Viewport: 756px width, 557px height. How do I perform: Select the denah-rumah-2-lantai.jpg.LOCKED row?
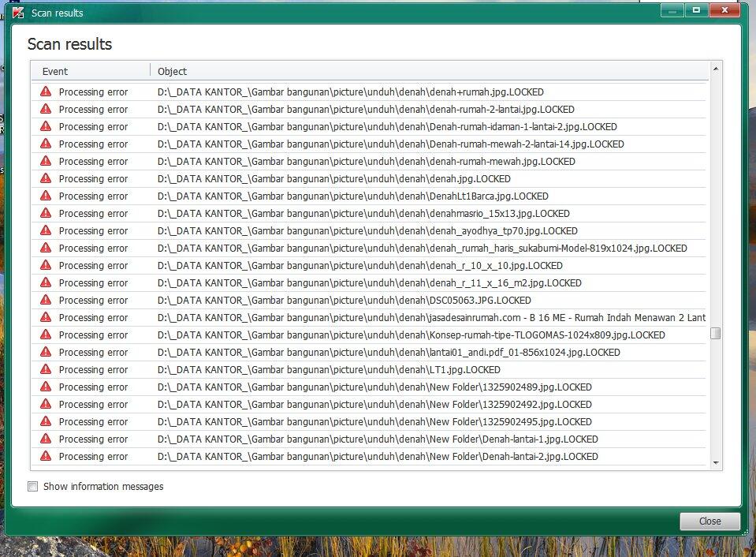pos(366,109)
